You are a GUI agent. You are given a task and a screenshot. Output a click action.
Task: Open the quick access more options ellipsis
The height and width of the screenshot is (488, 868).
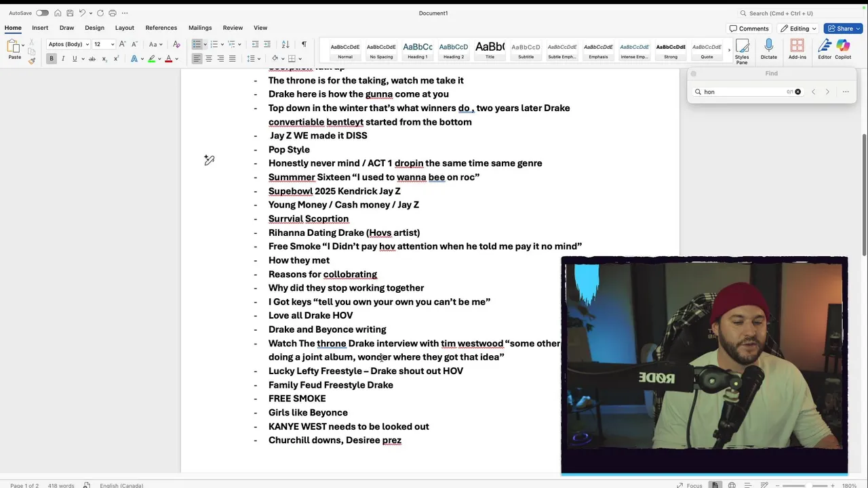[x=125, y=13]
